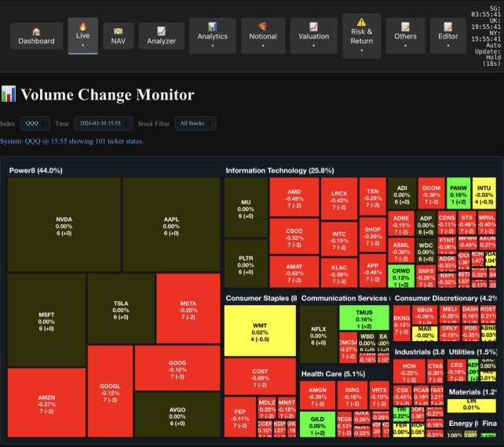The width and height of the screenshot is (504, 447).
Task: Select the red AMZN tile
Action: pos(46,402)
